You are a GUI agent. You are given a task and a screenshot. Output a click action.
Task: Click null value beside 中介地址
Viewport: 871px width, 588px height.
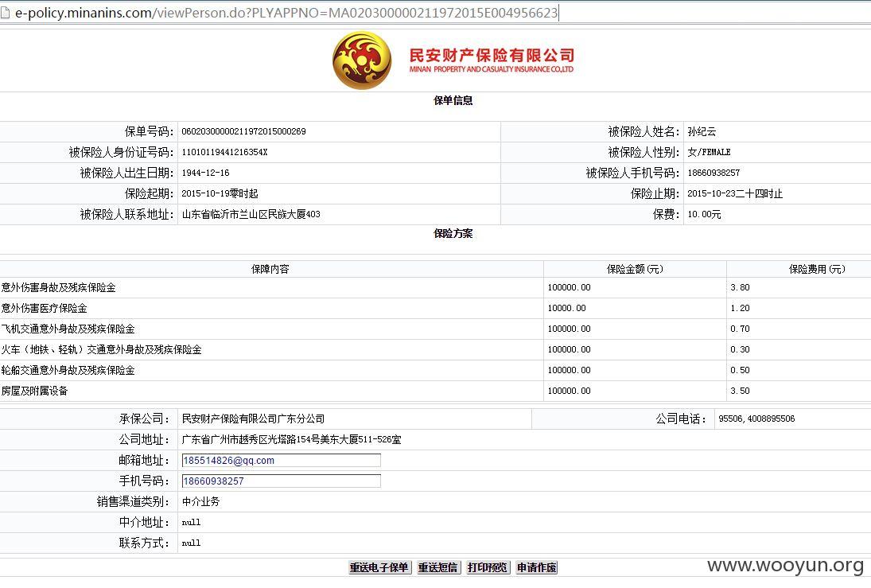tap(191, 523)
